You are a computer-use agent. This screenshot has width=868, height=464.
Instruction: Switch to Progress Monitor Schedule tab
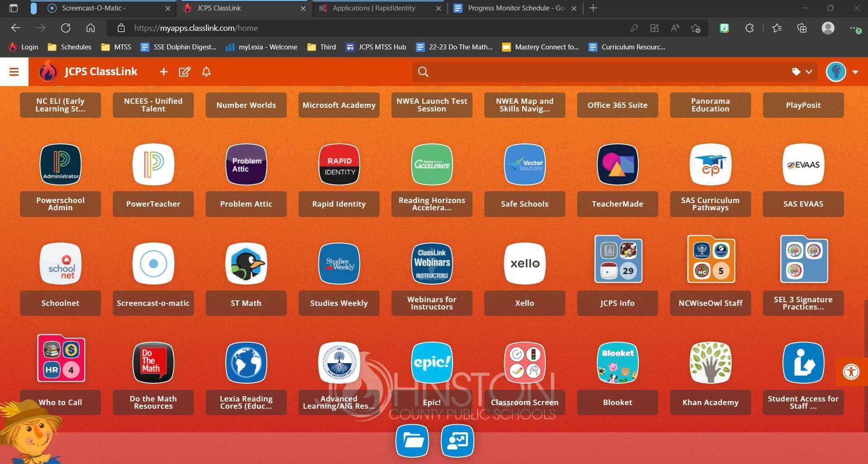click(x=516, y=8)
